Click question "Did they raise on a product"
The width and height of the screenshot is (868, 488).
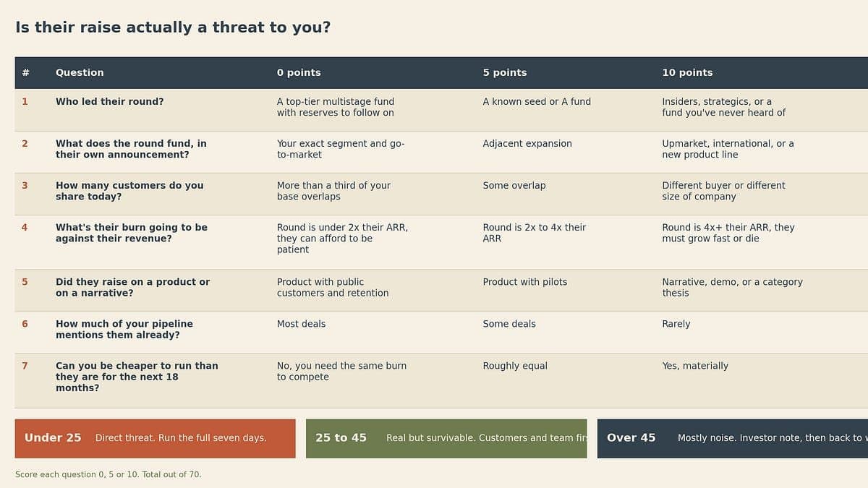pyautogui.click(x=132, y=288)
